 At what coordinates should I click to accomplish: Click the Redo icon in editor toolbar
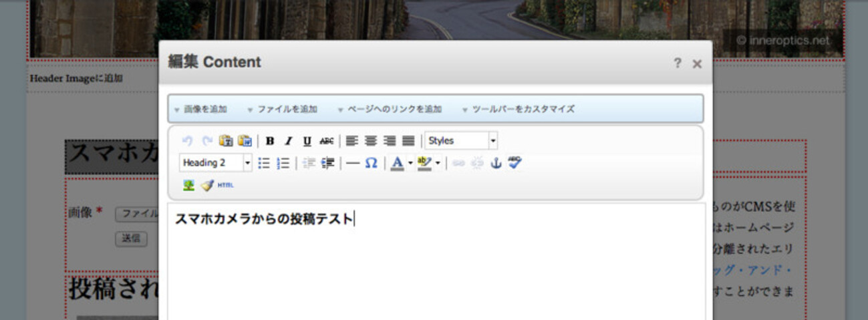[207, 141]
